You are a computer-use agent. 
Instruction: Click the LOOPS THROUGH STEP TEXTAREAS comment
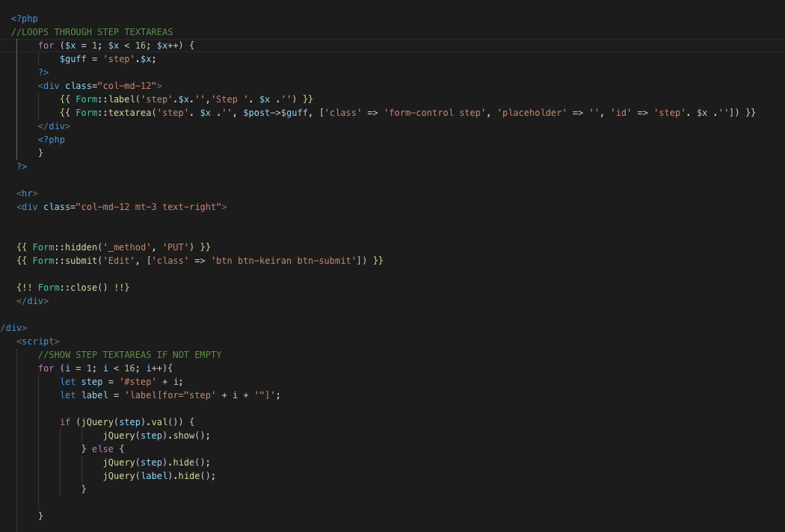92,31
